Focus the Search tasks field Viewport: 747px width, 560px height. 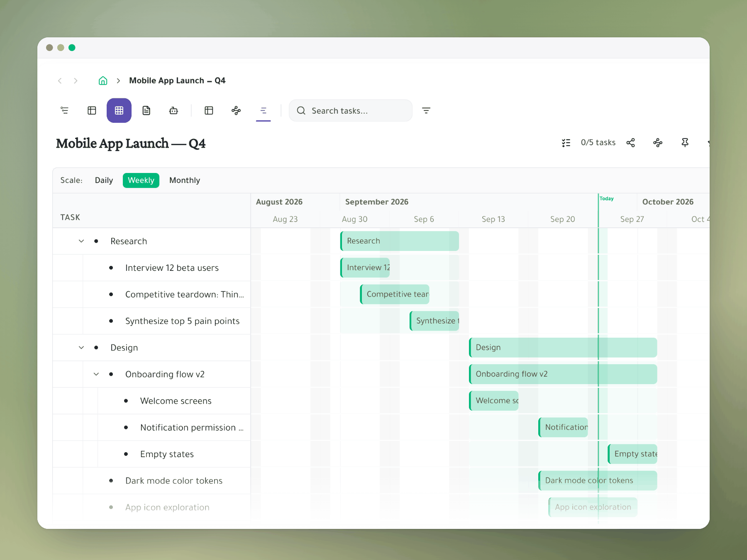pos(351,110)
